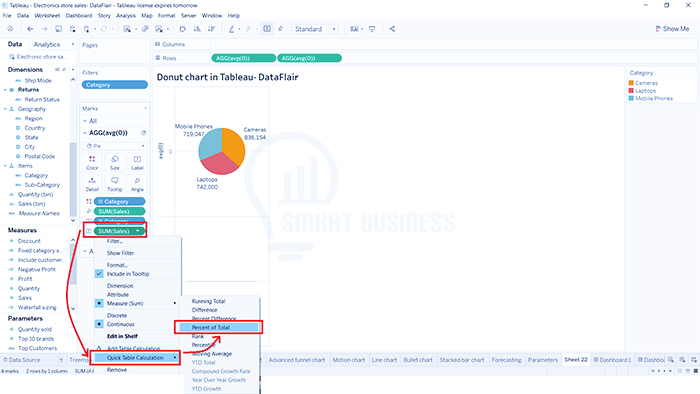Click the Tooltip card in Marks
Image resolution: width=700 pixels, height=394 pixels.
click(115, 184)
